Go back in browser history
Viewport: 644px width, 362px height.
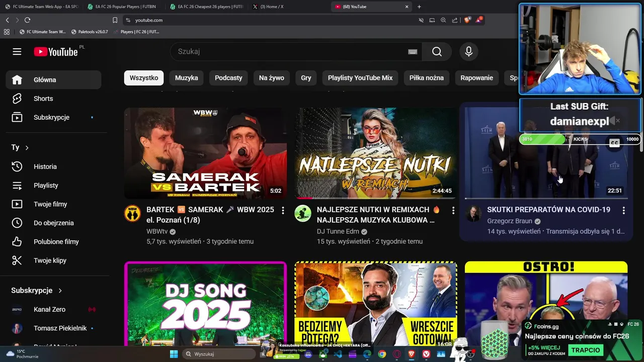coord(7,20)
